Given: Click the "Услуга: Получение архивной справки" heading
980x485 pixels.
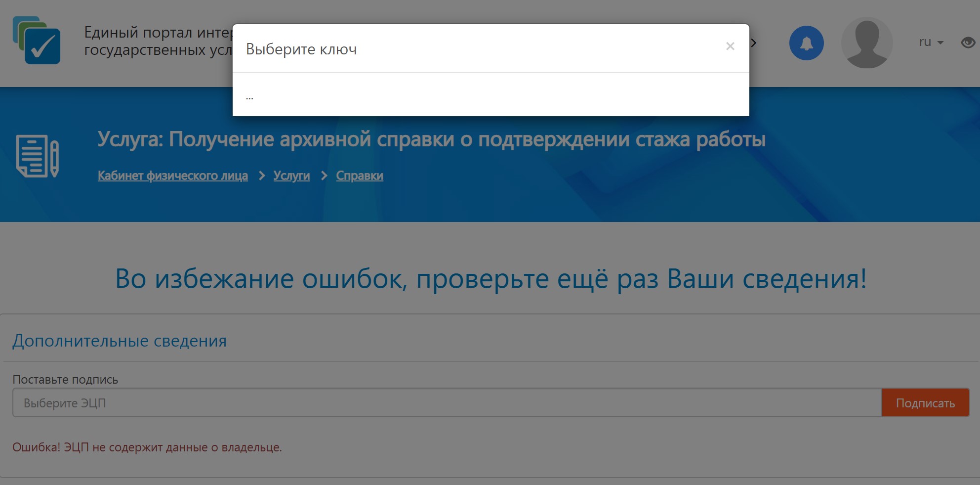Looking at the screenshot, I should 431,139.
